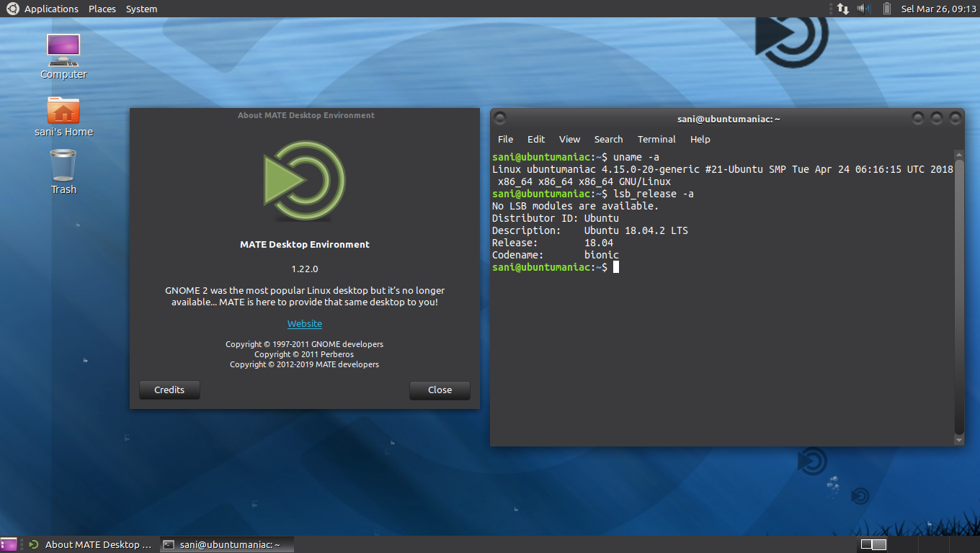Minimize the terminal window
980x553 pixels.
click(917, 118)
